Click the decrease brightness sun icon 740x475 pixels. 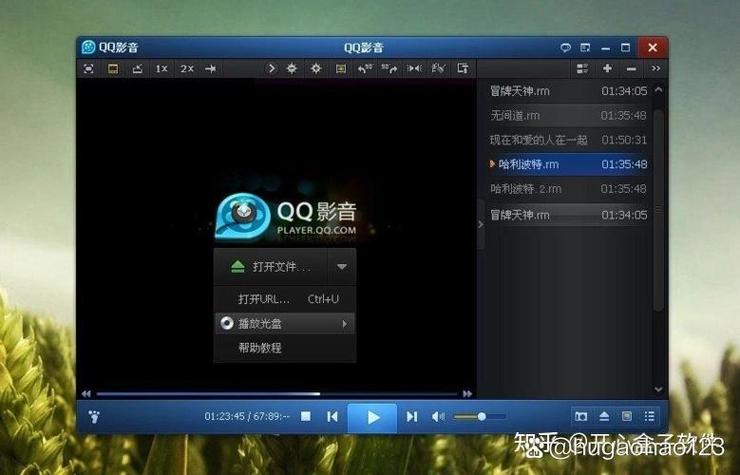coord(316,69)
